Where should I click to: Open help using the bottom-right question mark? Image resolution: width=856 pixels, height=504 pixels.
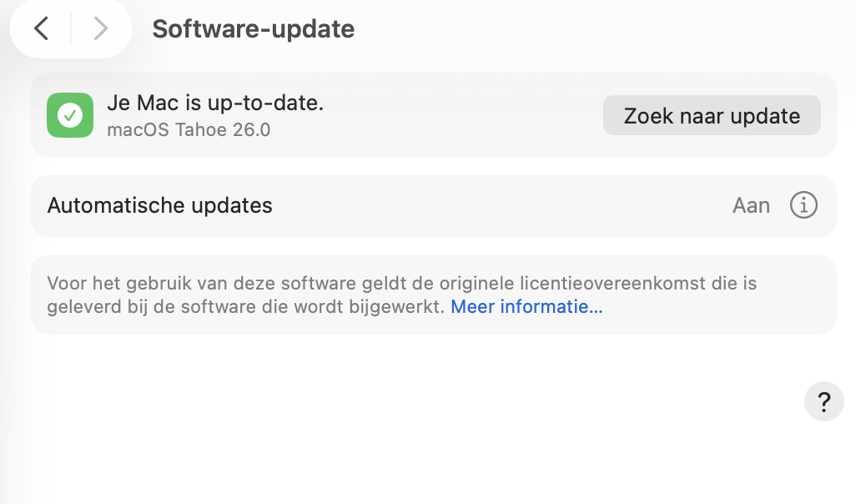click(x=823, y=401)
